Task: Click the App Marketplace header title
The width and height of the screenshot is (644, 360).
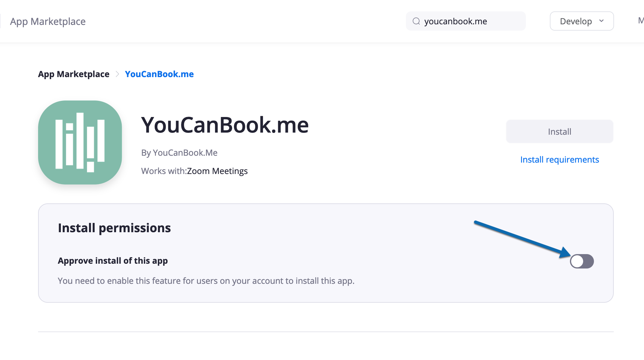Action: tap(48, 21)
